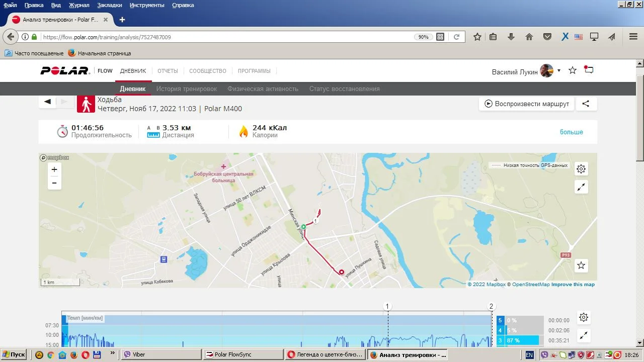This screenshot has height=362, width=644.
Task: Expand the map to fullscreen
Action: [581, 187]
